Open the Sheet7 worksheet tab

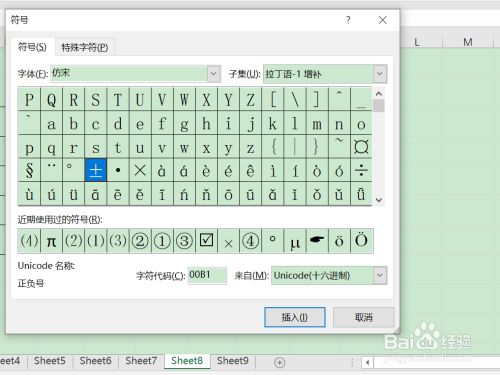(x=141, y=361)
